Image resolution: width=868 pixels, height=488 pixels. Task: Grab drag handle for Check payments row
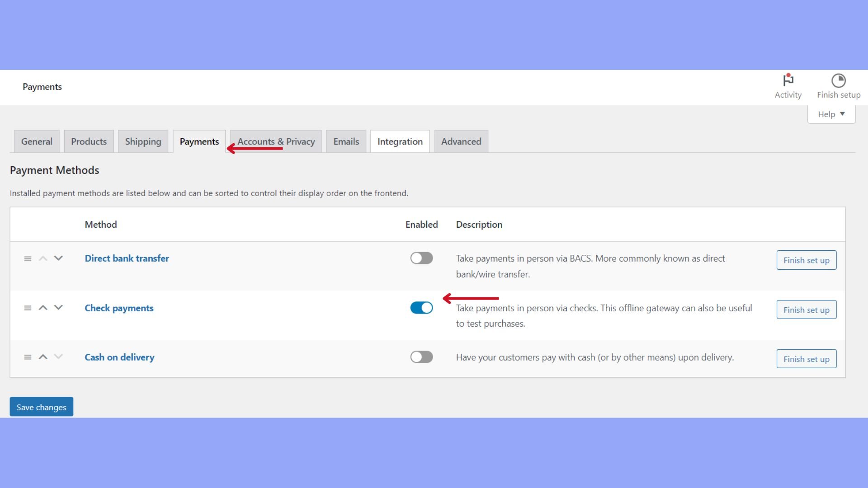[x=28, y=308]
